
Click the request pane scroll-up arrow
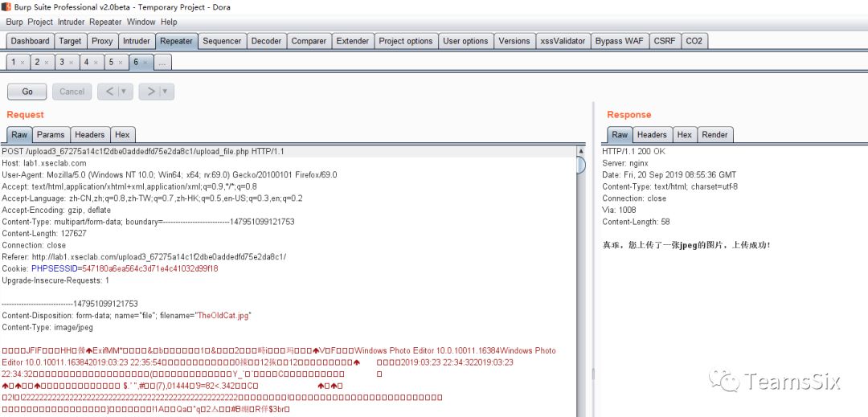tap(581, 151)
